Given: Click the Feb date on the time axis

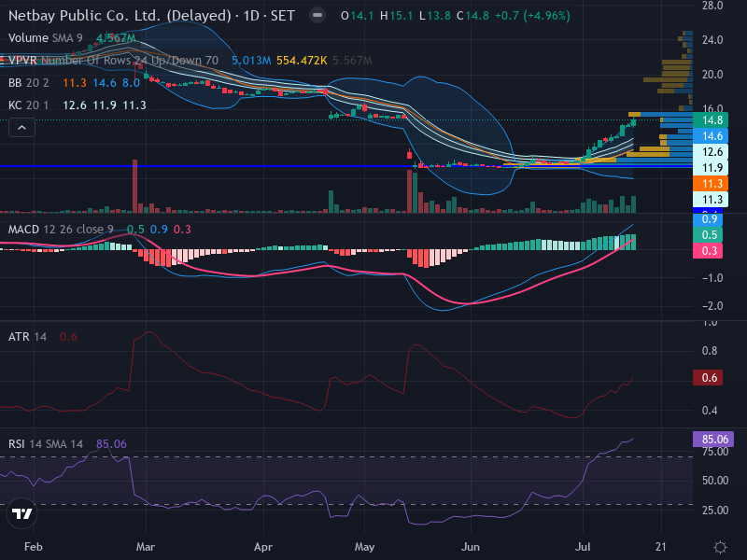Looking at the screenshot, I should point(34,547).
